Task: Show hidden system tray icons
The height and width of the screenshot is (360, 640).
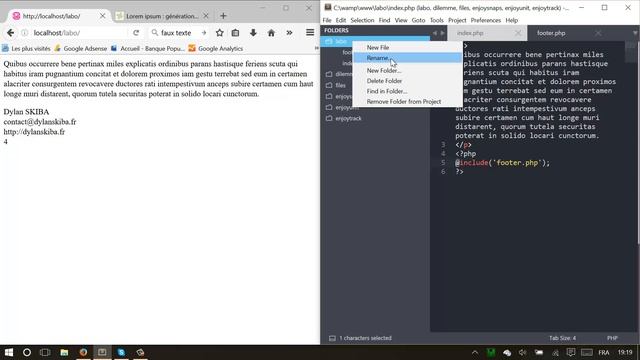Action: pos(475,352)
